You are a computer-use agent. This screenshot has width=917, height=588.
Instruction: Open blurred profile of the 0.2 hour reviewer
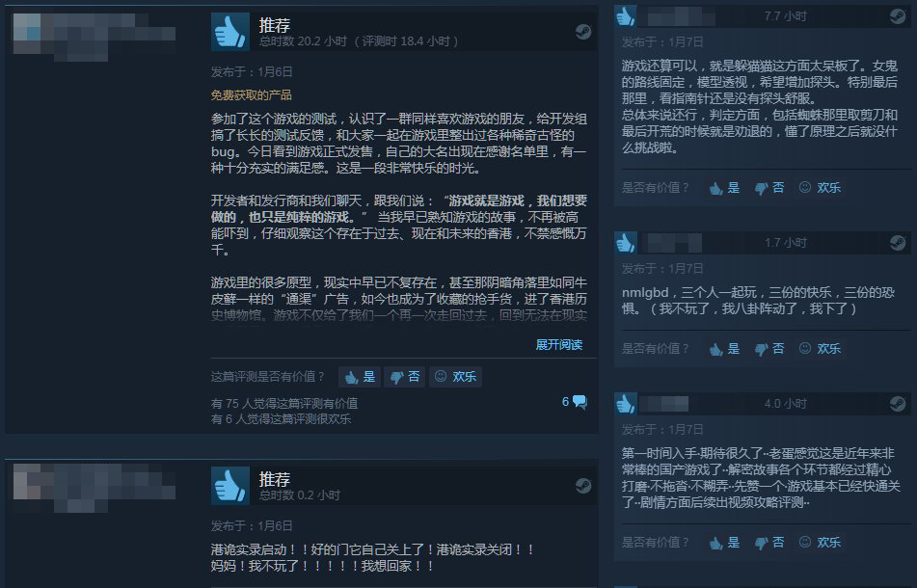click(94, 488)
